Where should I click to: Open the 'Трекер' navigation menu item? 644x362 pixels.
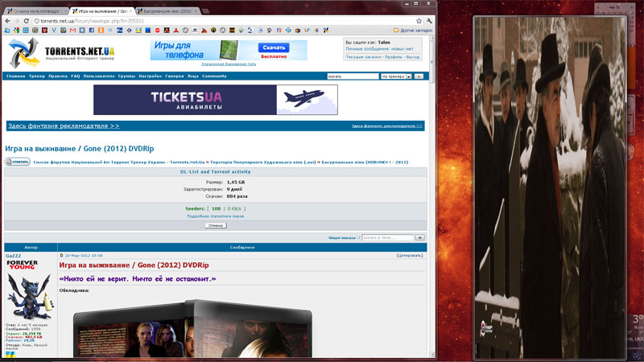(x=36, y=76)
